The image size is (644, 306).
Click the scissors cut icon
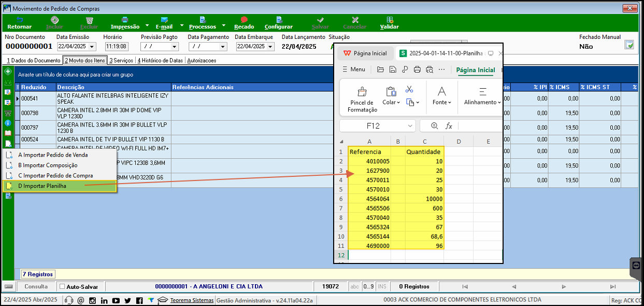click(x=409, y=89)
